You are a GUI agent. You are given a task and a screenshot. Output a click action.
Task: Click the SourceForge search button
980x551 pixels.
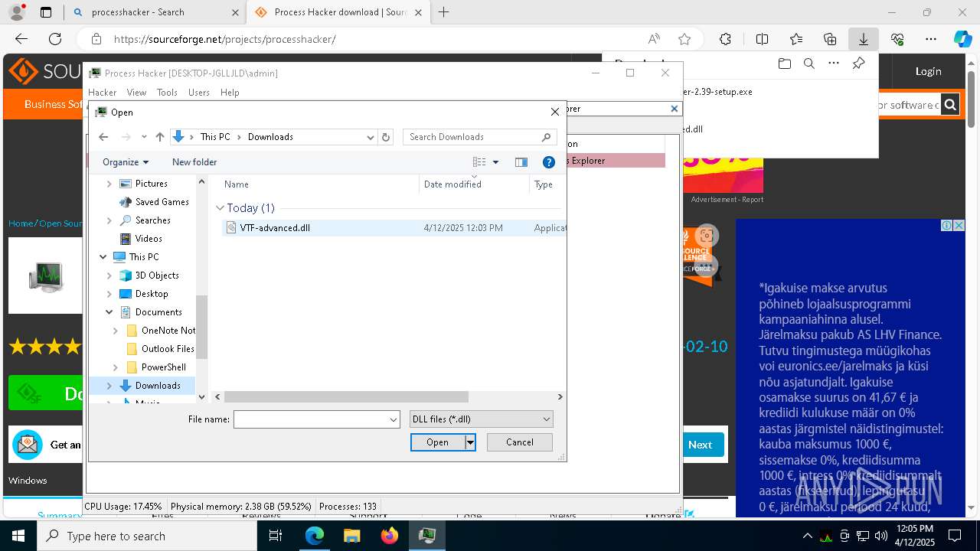click(x=950, y=105)
